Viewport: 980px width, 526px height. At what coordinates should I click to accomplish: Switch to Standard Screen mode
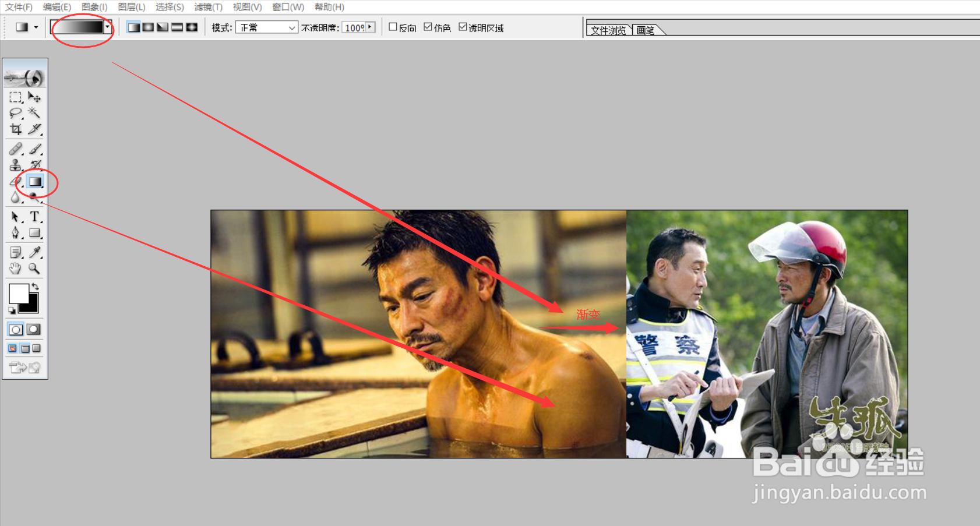click(13, 348)
